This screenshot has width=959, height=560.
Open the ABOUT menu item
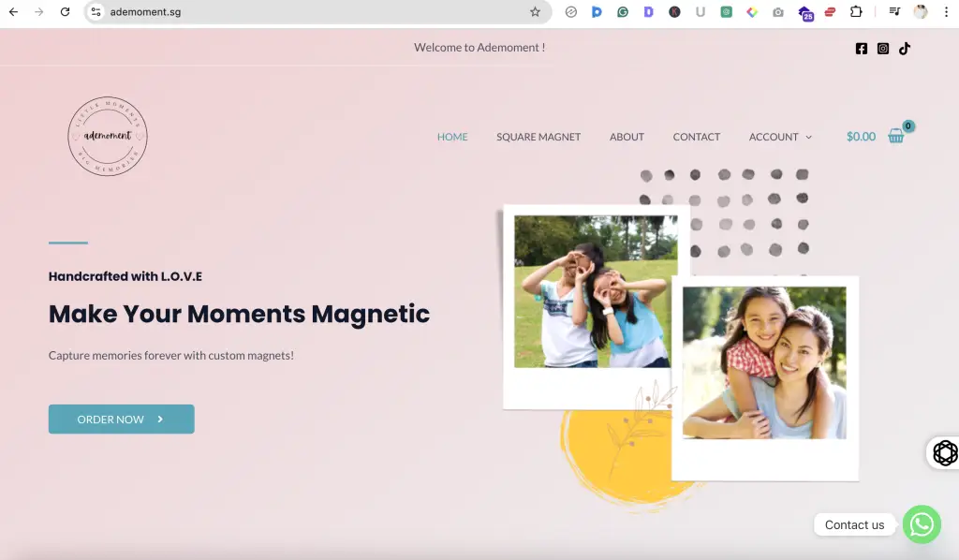tap(627, 137)
